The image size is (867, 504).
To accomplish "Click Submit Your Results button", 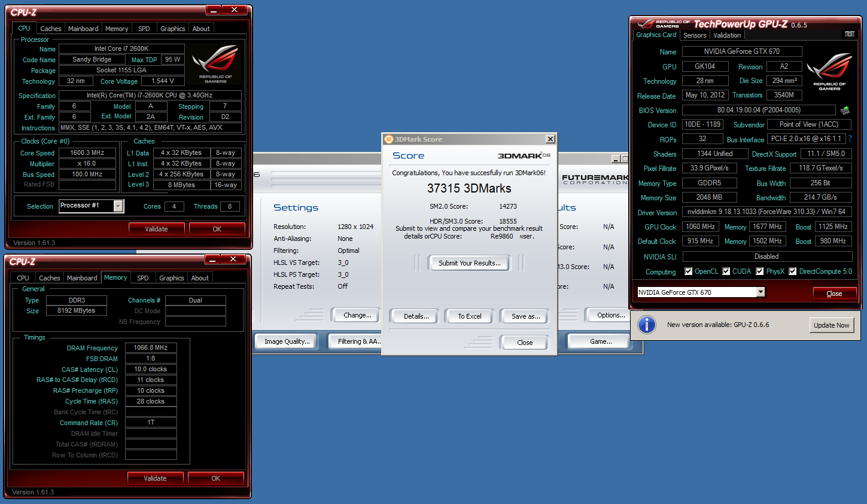I will click(469, 263).
